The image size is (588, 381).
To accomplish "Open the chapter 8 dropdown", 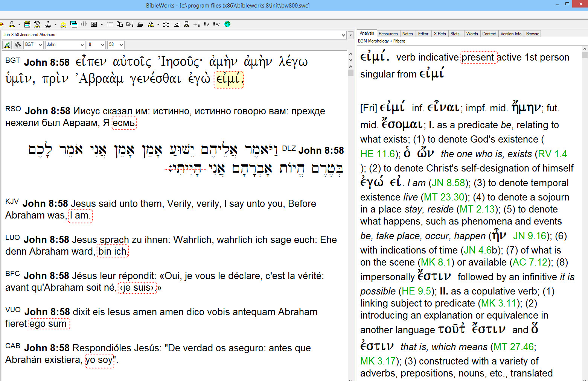I will 102,45.
